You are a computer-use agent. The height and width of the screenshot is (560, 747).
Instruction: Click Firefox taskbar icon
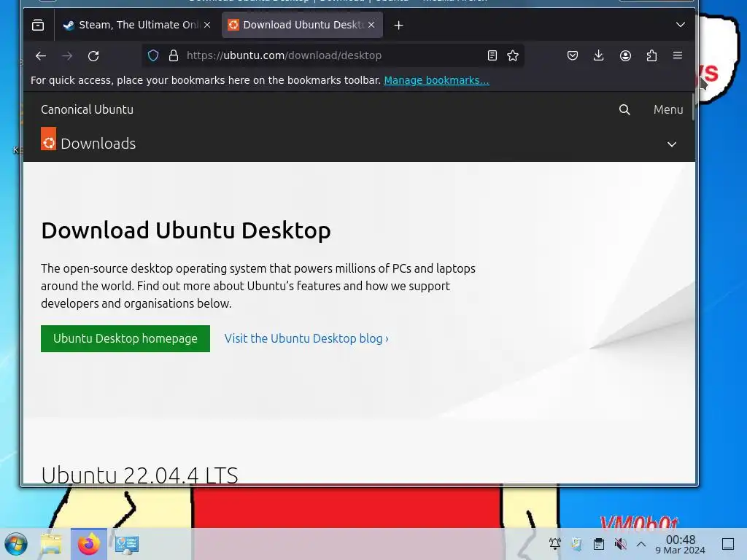(88, 544)
